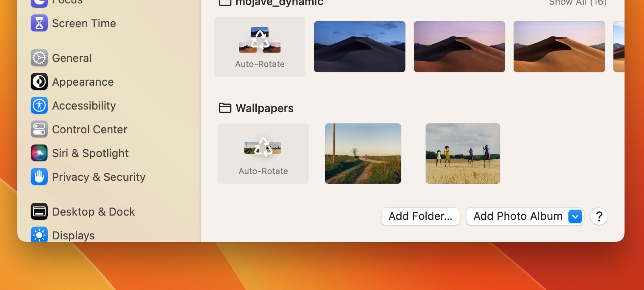This screenshot has height=290, width=644.
Task: Click the Siri & Spotlight icon
Action: click(39, 153)
